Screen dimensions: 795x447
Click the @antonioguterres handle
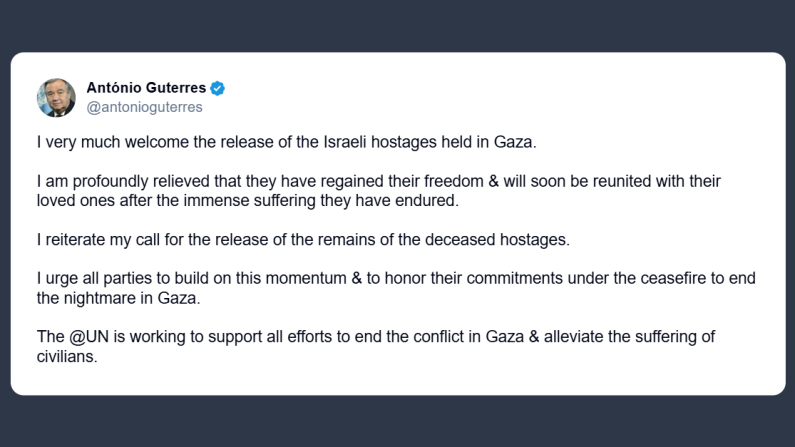[144, 107]
